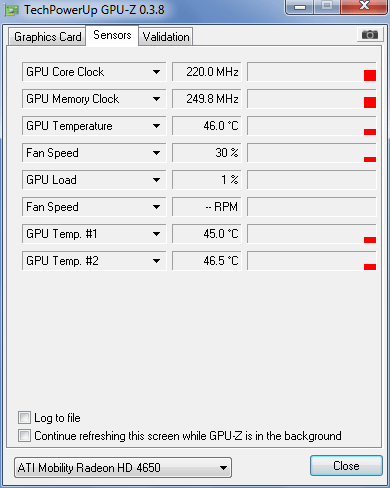Image resolution: width=390 pixels, height=488 pixels.
Task: Close window using title bar X
Action: point(364,7)
